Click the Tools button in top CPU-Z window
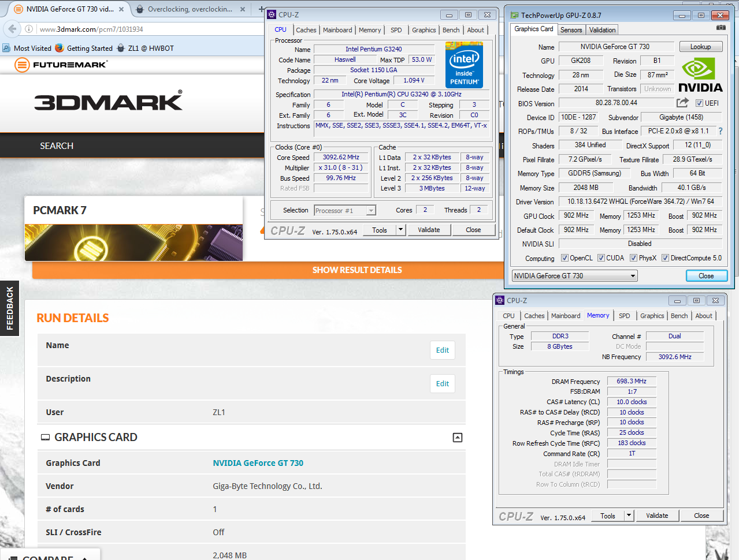The width and height of the screenshot is (739, 560). [x=380, y=230]
